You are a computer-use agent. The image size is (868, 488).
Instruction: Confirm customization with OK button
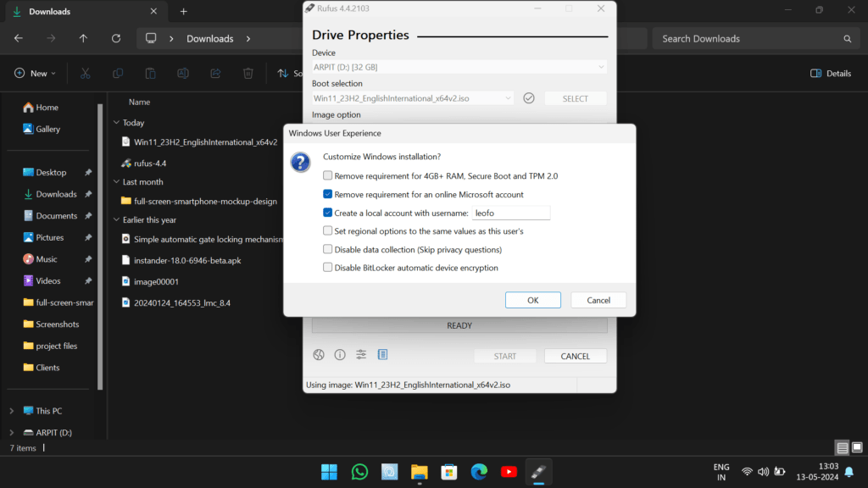click(532, 300)
